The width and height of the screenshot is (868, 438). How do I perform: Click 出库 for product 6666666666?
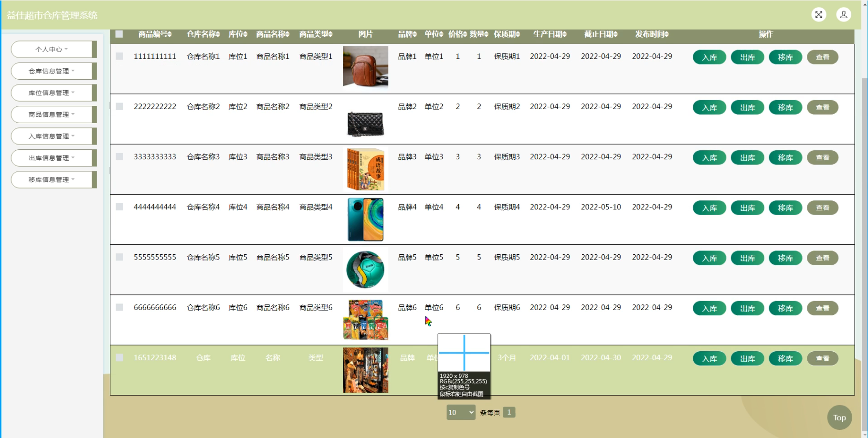pos(748,308)
